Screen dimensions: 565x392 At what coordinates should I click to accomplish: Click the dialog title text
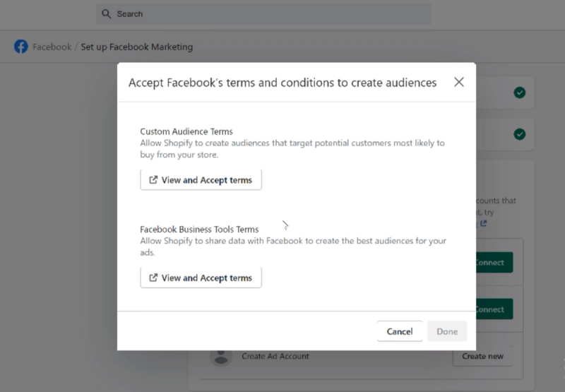tap(282, 83)
